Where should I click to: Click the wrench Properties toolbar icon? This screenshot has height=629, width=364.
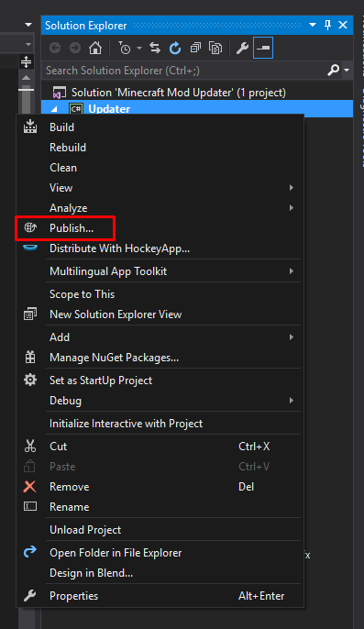[242, 48]
